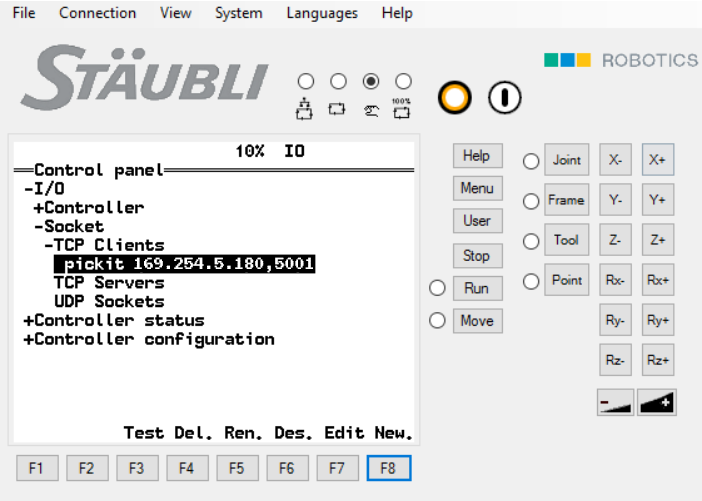The image size is (702, 501).
Task: Select the UDP Sockets row
Action: coord(109,302)
